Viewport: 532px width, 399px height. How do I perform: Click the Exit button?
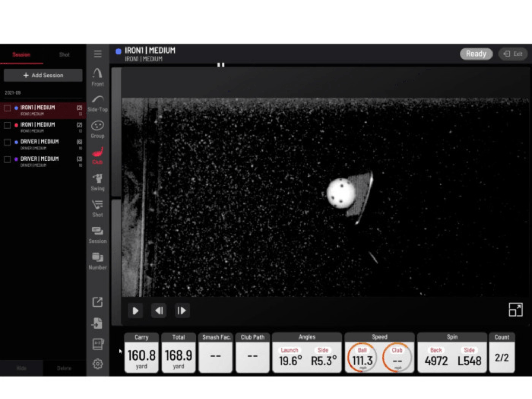[513, 54]
